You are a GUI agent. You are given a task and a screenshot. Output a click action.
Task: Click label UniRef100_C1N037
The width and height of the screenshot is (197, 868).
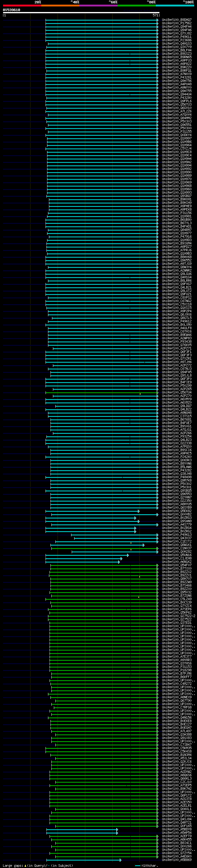pyautogui.click(x=177, y=548)
